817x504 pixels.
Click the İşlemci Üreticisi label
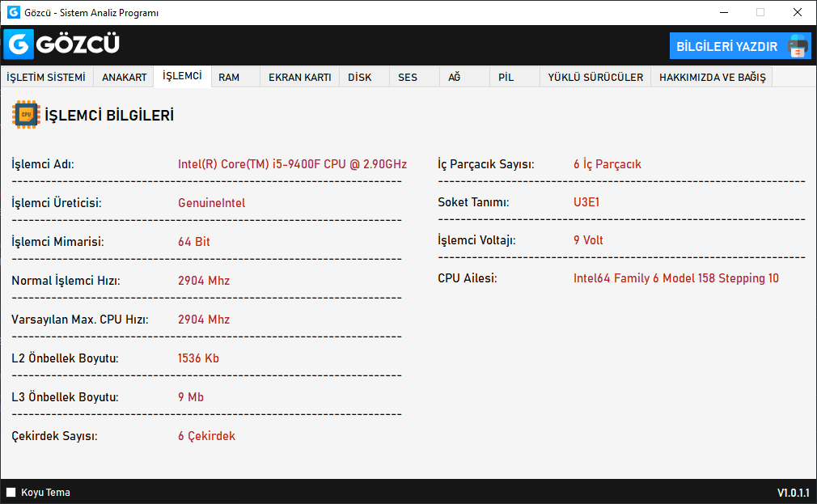point(57,203)
